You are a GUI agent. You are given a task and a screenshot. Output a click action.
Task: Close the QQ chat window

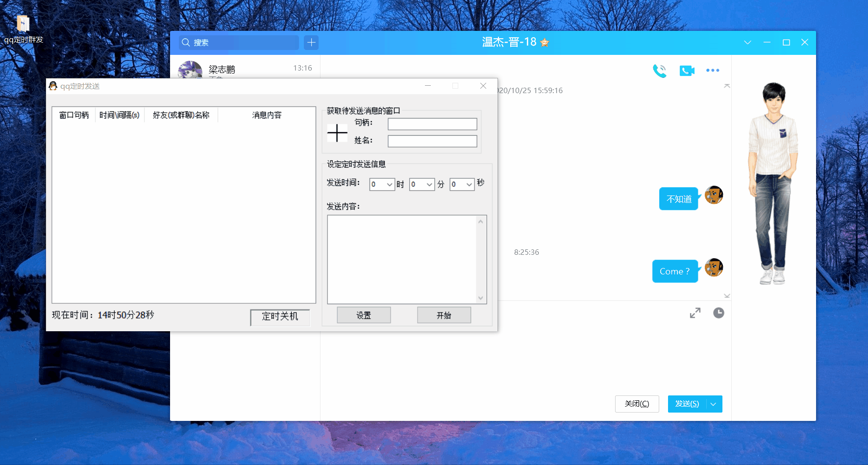pyautogui.click(x=805, y=43)
